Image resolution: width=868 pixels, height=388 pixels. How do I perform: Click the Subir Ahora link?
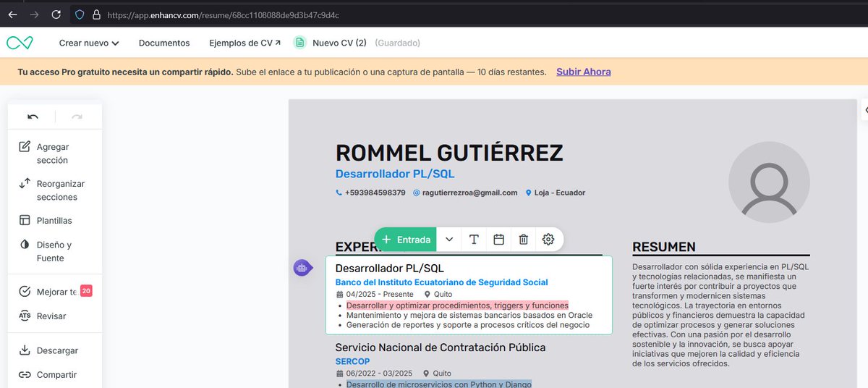tap(583, 72)
